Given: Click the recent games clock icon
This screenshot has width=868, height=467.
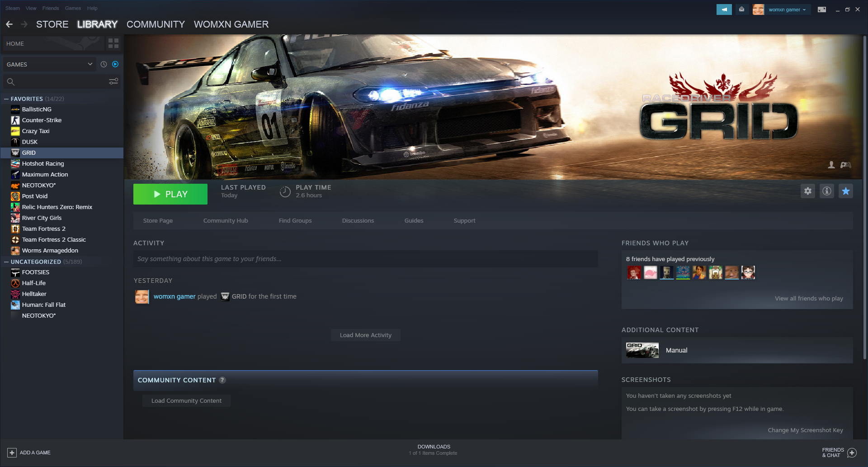Looking at the screenshot, I should pyautogui.click(x=104, y=64).
